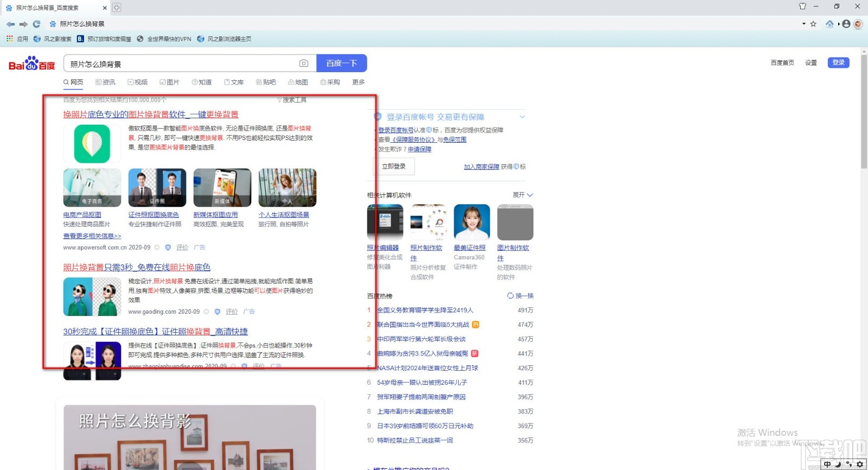Switch to the 知道 tab

point(201,82)
